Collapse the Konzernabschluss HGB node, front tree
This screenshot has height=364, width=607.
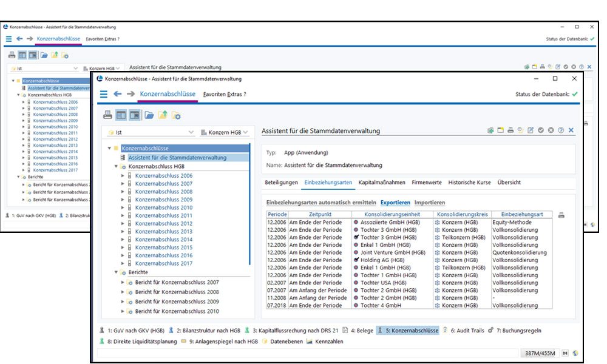pyautogui.click(x=116, y=166)
